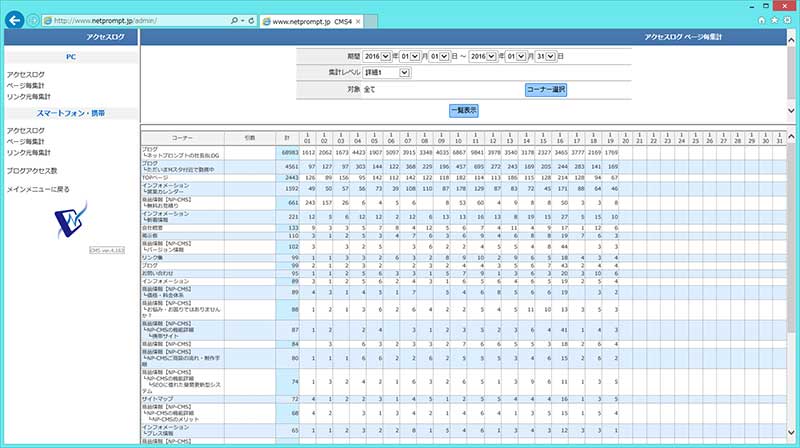The image size is (800, 448).
Task: Open the browser Home icon
Action: point(761,20)
